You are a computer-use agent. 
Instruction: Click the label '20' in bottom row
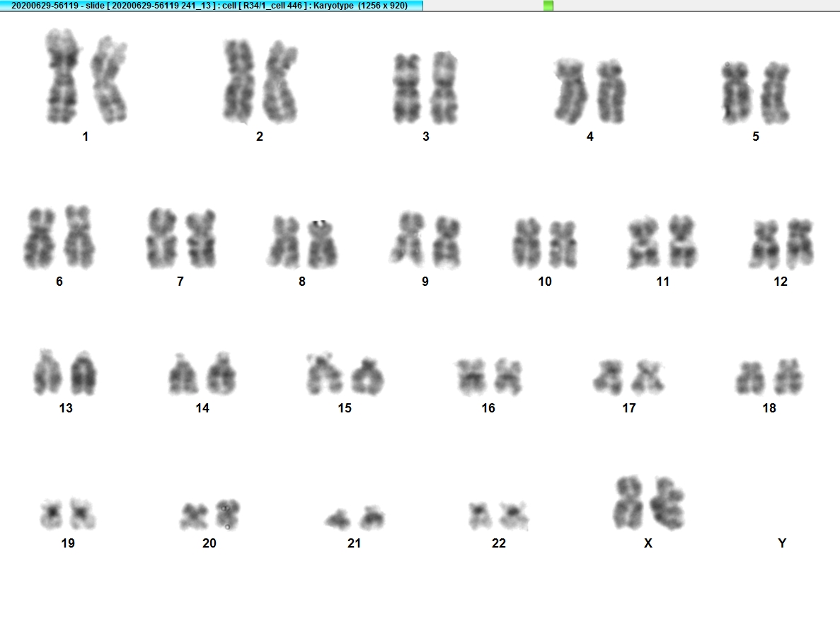point(209,543)
